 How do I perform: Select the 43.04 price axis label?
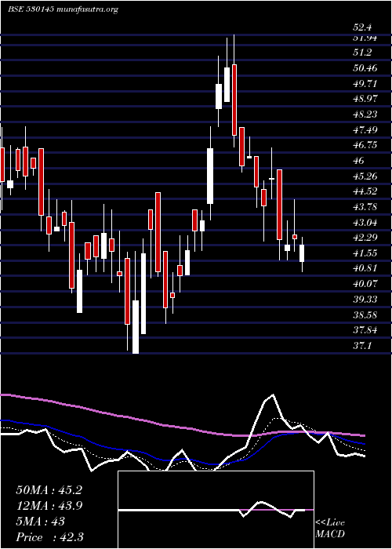coord(365,222)
